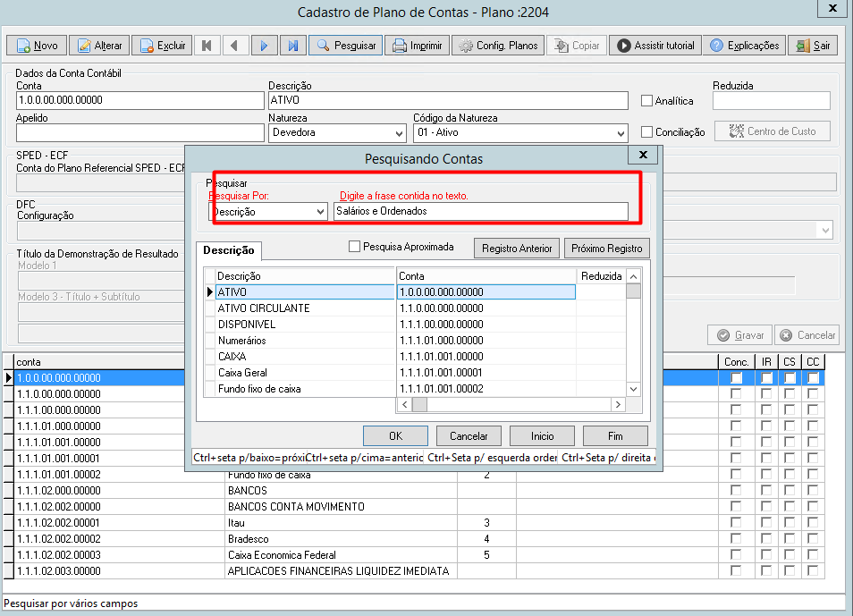Select BANCOS CONTA MOVIMENTO row

coord(413,507)
